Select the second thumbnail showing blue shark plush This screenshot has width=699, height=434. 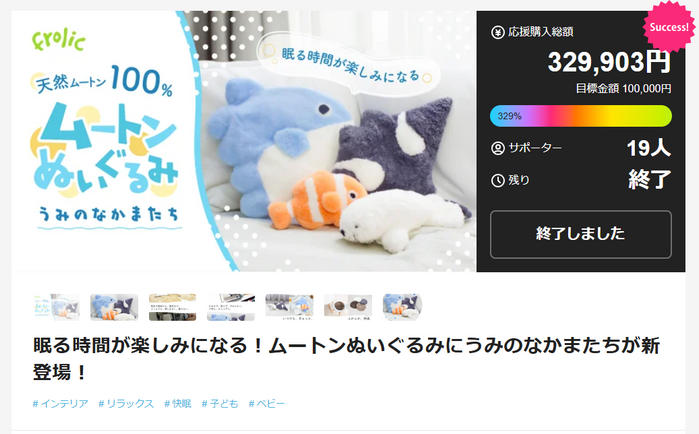click(x=114, y=307)
